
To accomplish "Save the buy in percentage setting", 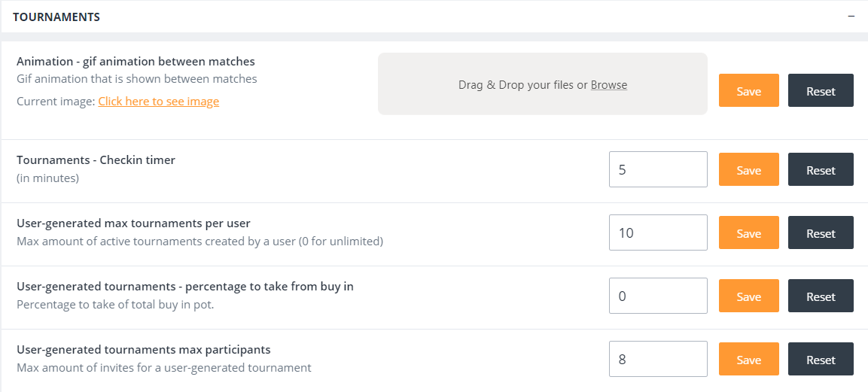I will 748,296.
